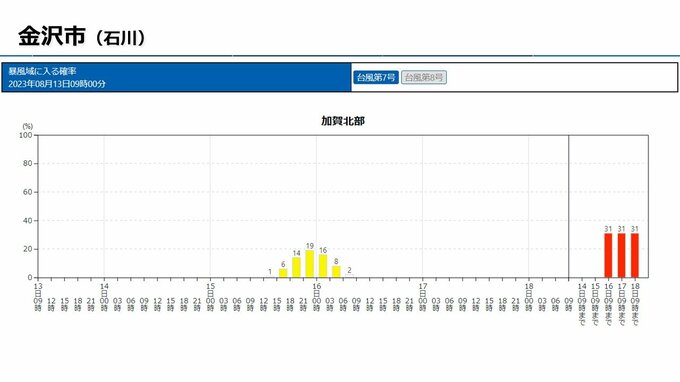Click the red bar above 16日09時まで
This screenshot has width=680, height=382.
click(x=608, y=255)
